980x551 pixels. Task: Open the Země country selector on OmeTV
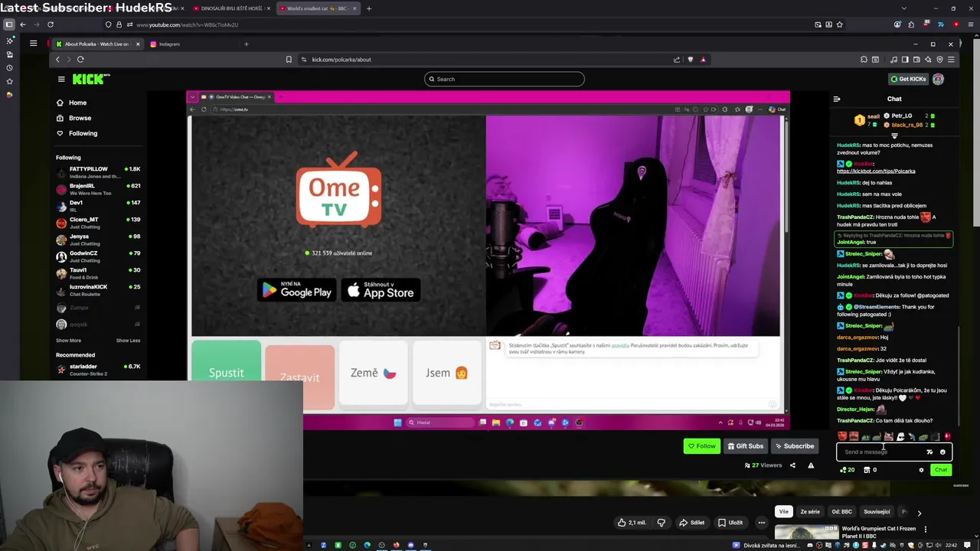pyautogui.click(x=374, y=373)
